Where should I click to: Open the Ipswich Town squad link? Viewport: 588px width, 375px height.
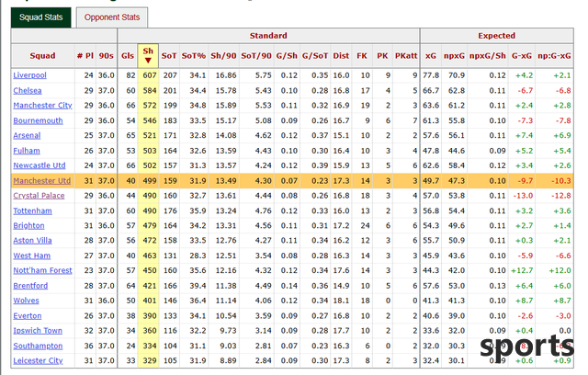tap(38, 331)
